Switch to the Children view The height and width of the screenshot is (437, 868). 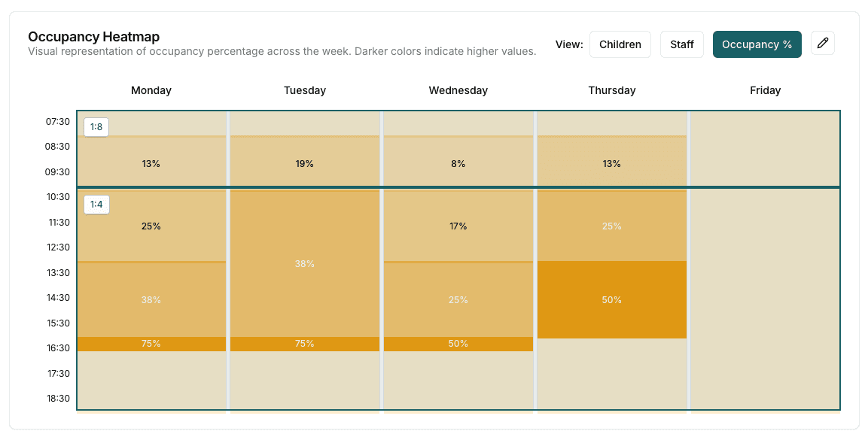[x=620, y=44]
